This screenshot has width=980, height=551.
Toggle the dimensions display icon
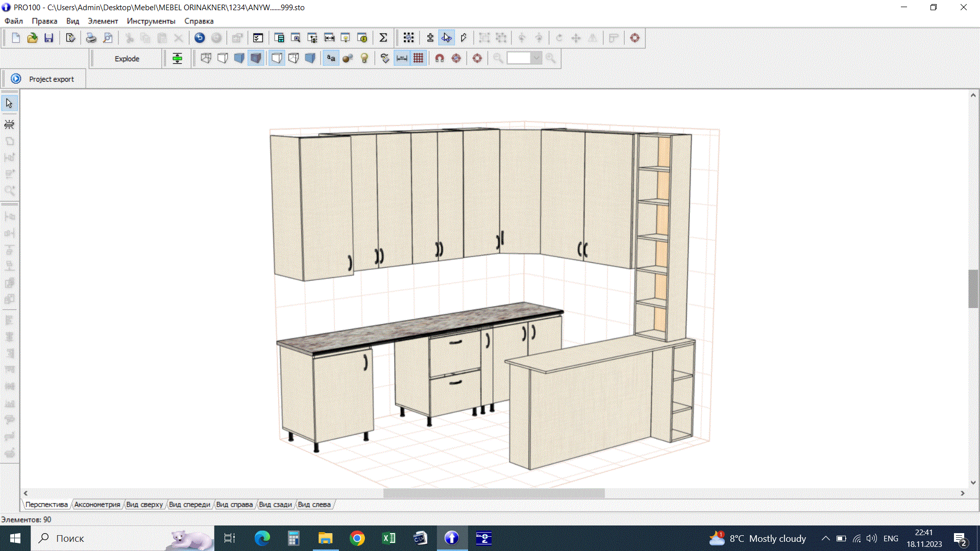click(x=401, y=58)
